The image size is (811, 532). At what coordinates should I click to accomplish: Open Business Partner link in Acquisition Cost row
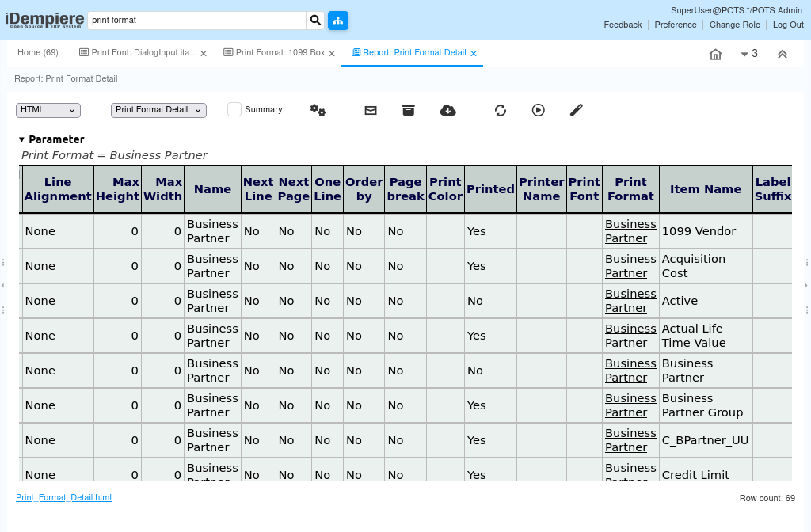(x=630, y=266)
